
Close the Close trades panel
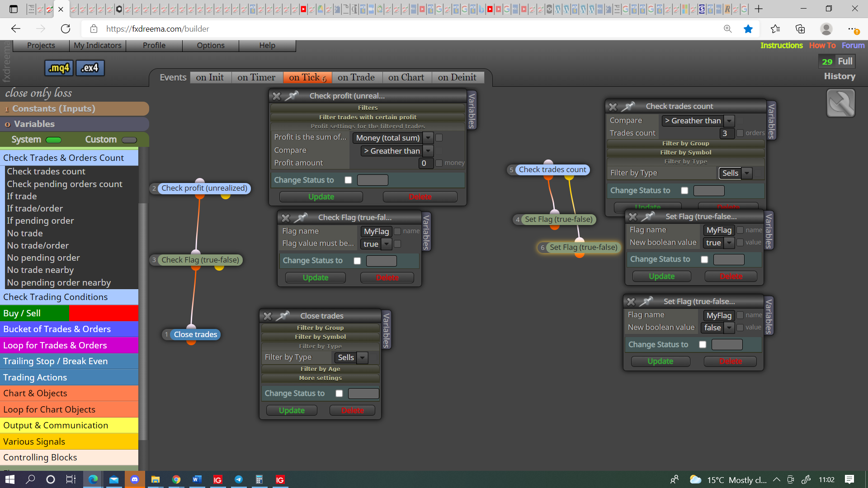click(268, 316)
